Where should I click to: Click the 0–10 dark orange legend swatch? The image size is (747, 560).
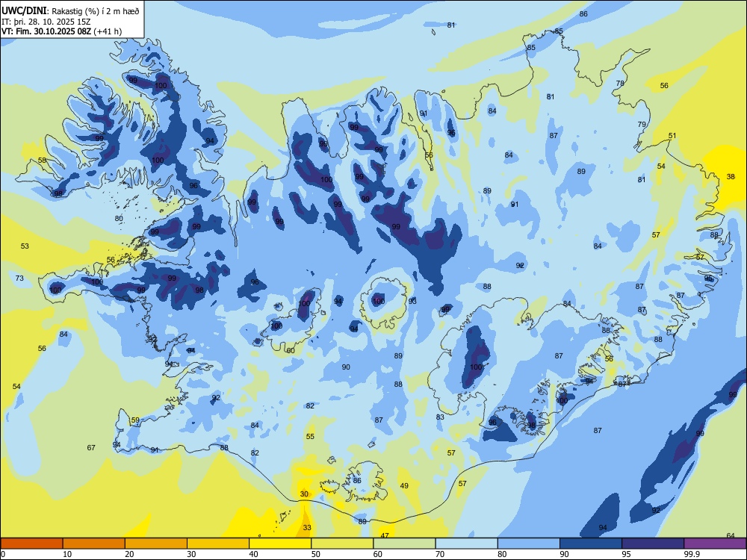coord(31,544)
